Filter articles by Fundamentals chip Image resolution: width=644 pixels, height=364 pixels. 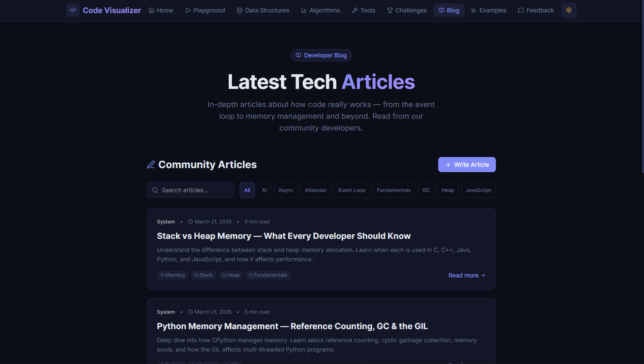tap(394, 190)
